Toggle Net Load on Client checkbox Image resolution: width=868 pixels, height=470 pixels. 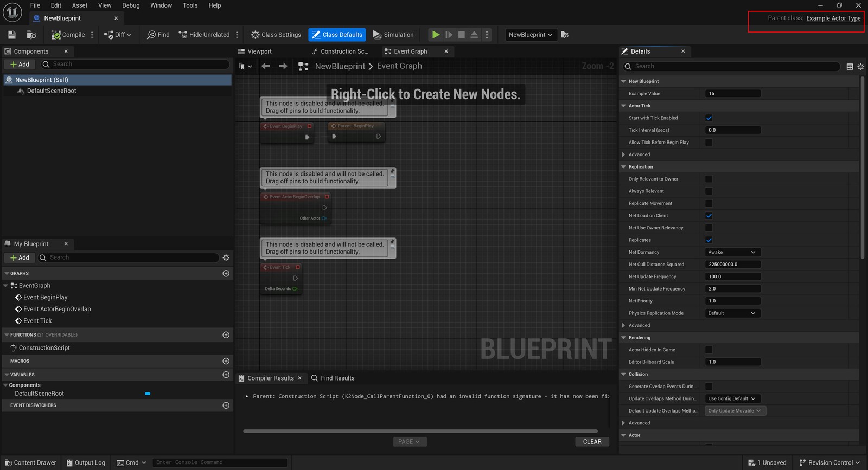tap(709, 216)
